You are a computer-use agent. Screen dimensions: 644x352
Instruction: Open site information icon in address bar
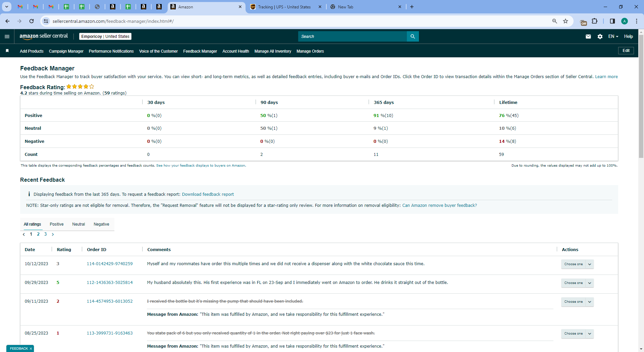tap(46, 21)
